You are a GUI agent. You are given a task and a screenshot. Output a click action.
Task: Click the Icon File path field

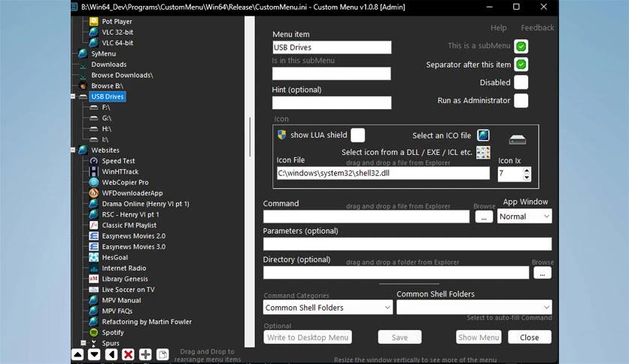[x=383, y=173]
